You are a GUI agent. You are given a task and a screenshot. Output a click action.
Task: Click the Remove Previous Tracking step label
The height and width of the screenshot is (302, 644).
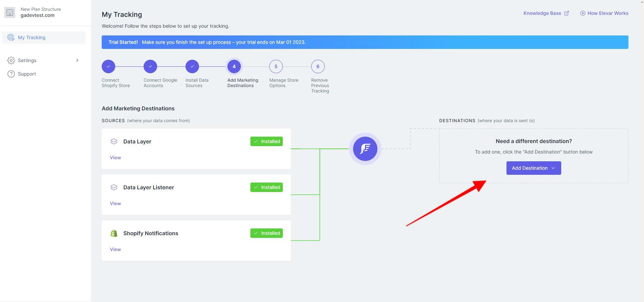point(320,85)
